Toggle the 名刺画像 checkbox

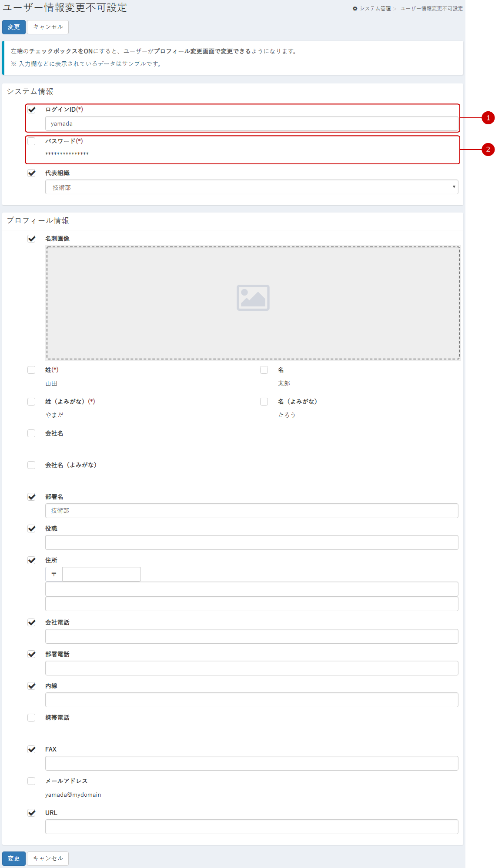[x=31, y=239]
